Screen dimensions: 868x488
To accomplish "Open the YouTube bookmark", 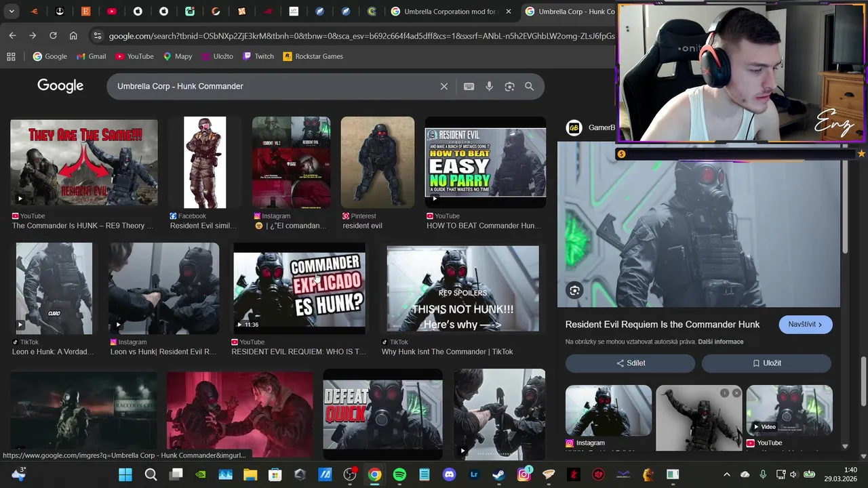I will pyautogui.click(x=134, y=56).
